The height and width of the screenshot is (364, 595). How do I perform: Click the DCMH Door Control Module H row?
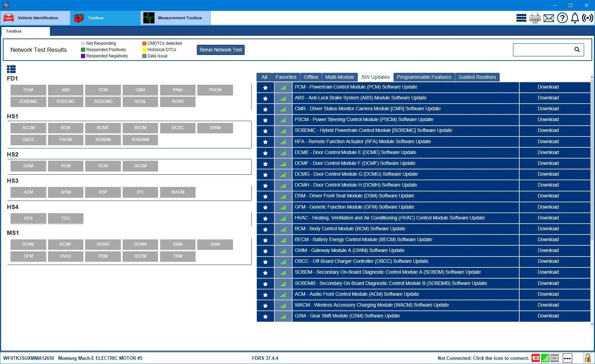pos(405,185)
